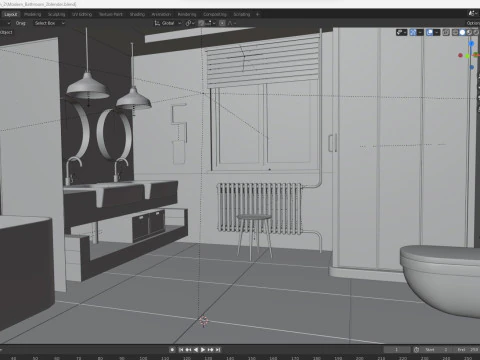The image size is (480, 360).
Task: Toggle auto keying record button
Action: pyautogui.click(x=172, y=350)
